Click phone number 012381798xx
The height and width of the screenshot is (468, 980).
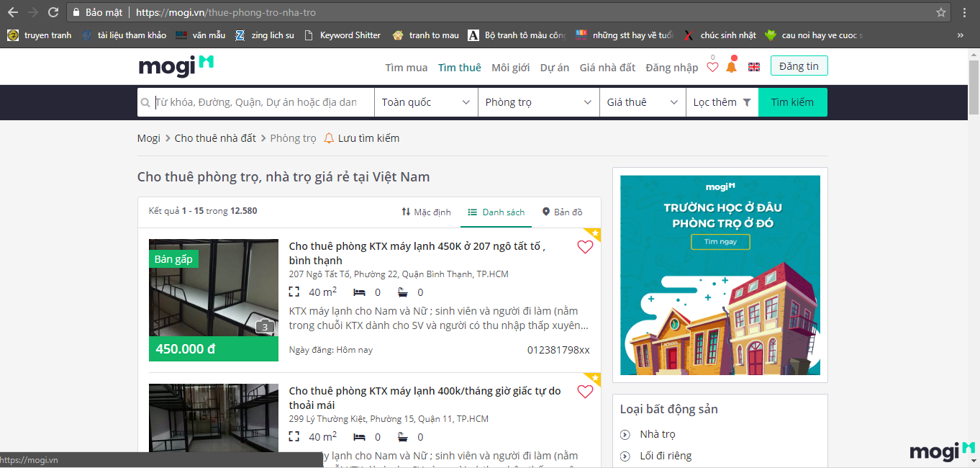[x=558, y=350]
